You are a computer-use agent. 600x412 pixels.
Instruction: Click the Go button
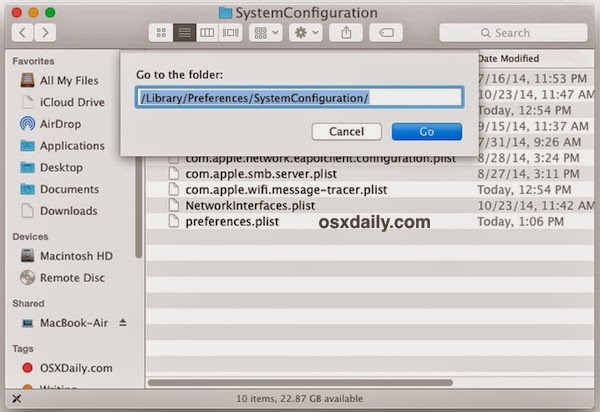click(427, 132)
